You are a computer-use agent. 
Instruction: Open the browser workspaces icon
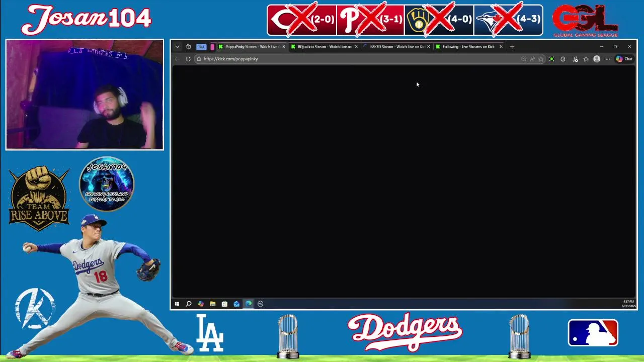tap(188, 47)
